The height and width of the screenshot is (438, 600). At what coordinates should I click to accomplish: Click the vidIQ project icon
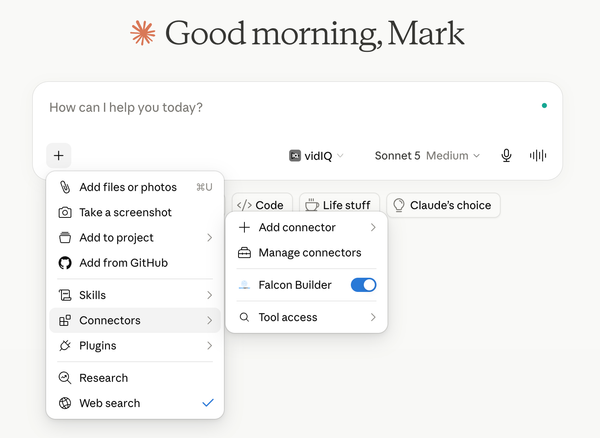click(x=295, y=156)
